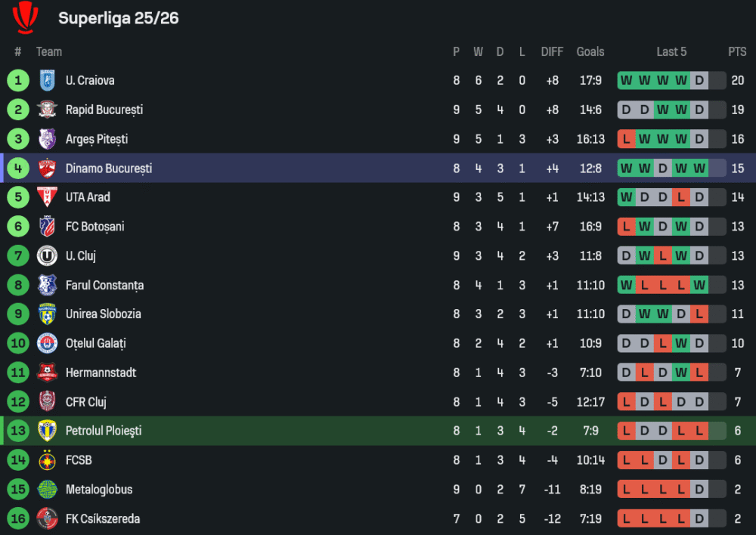756x535 pixels.
Task: Click position badge number 16
Action: point(18,518)
